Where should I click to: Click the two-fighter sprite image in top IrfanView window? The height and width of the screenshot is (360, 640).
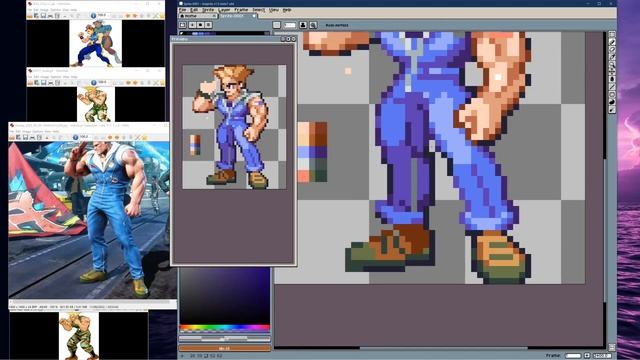pos(96,44)
